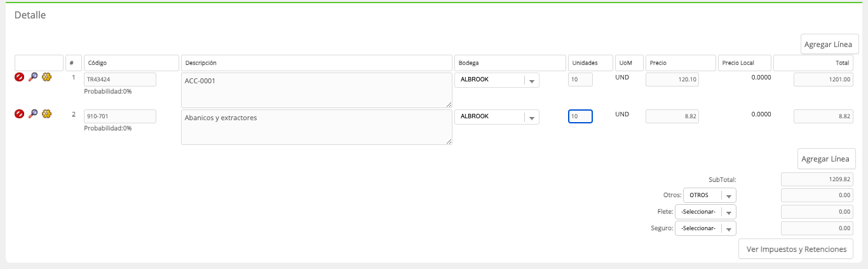
Task: Click Probabilidad:0% under TR43424
Action: [x=107, y=92]
